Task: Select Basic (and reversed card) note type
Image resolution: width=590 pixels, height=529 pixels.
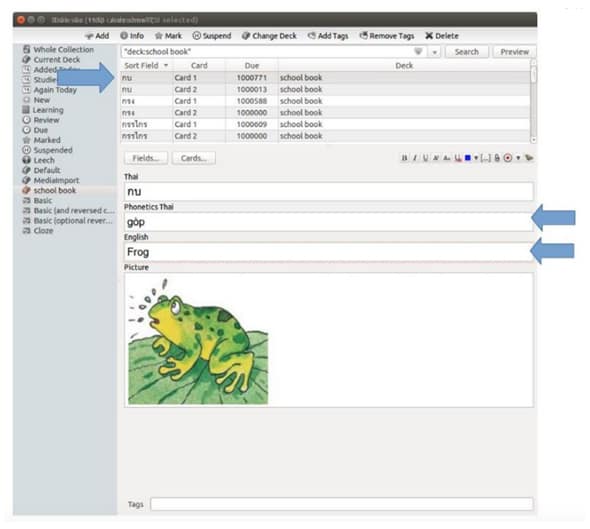Action: 68,211
